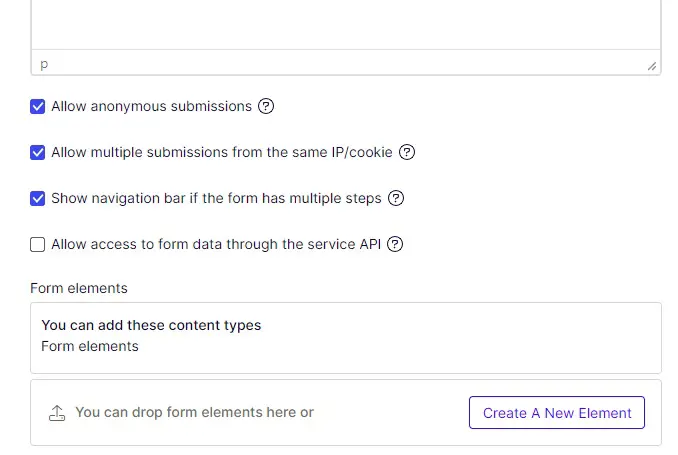Toggle Show navigation bar checkbox
This screenshot has height=455, width=678.
38,198
